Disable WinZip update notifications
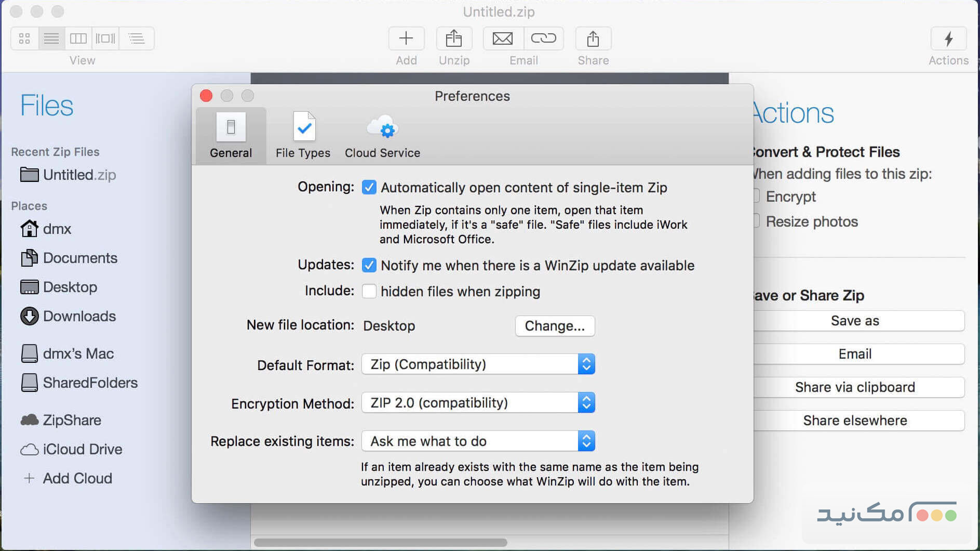The image size is (980, 551). (369, 265)
